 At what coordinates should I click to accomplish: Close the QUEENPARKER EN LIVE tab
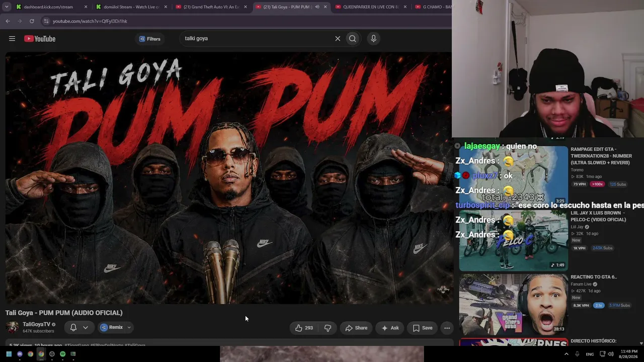pyautogui.click(x=405, y=7)
